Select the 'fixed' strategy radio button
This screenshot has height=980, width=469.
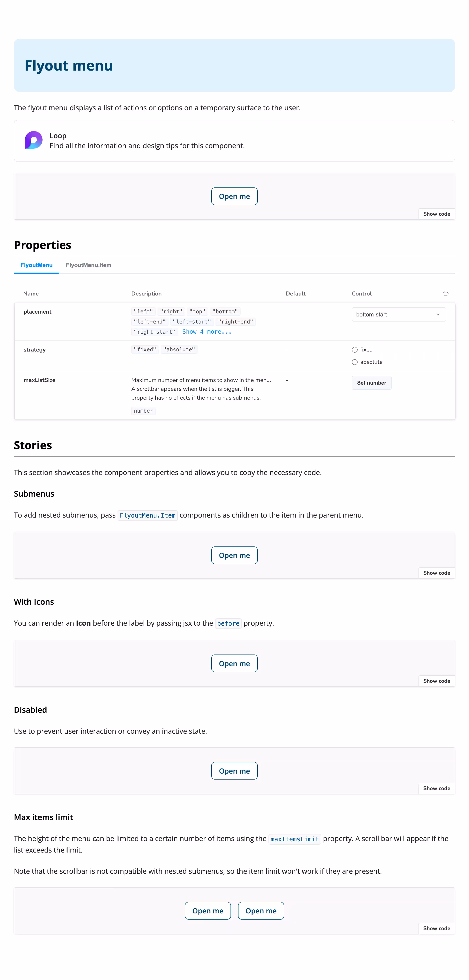tap(355, 349)
